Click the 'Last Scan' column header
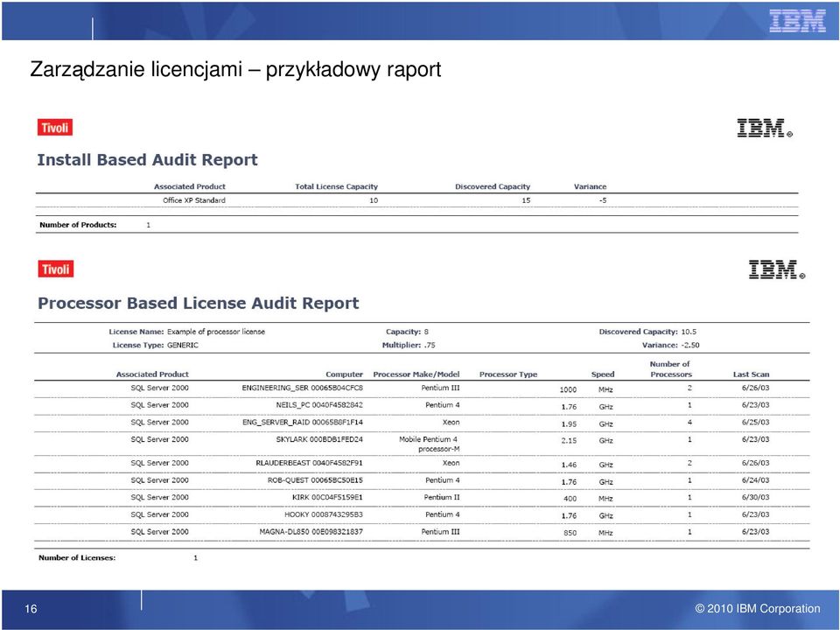This screenshot has height=630, width=840. point(751,374)
